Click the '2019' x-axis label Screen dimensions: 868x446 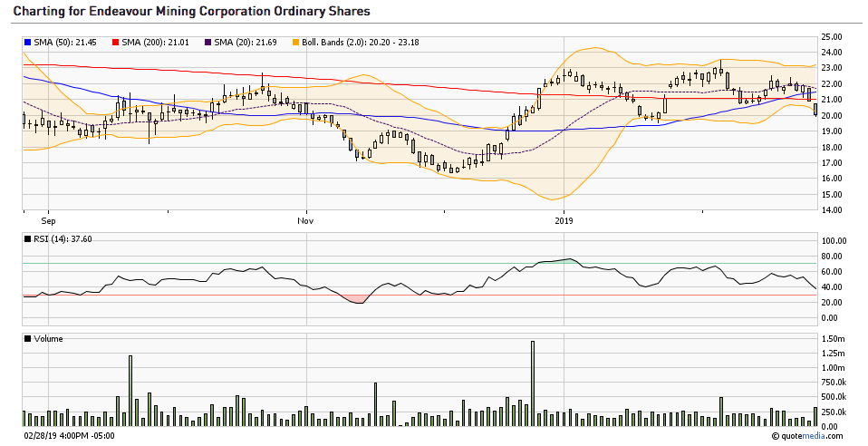[x=564, y=221]
